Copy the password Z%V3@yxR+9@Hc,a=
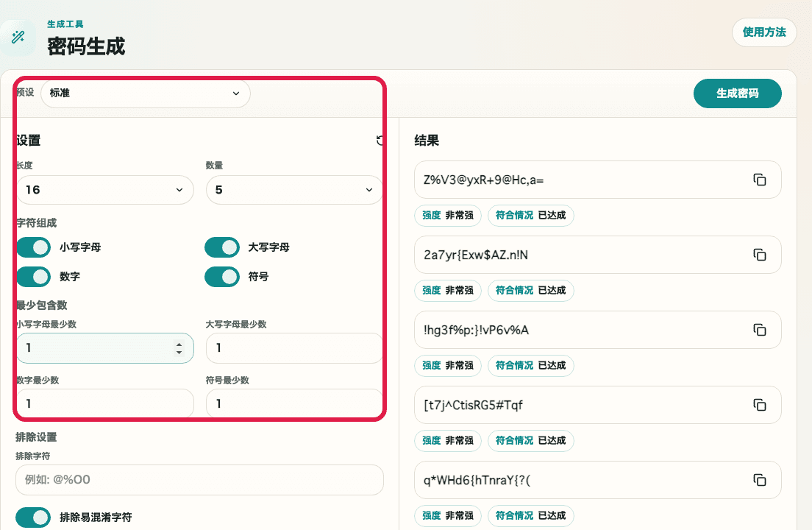 click(x=759, y=179)
